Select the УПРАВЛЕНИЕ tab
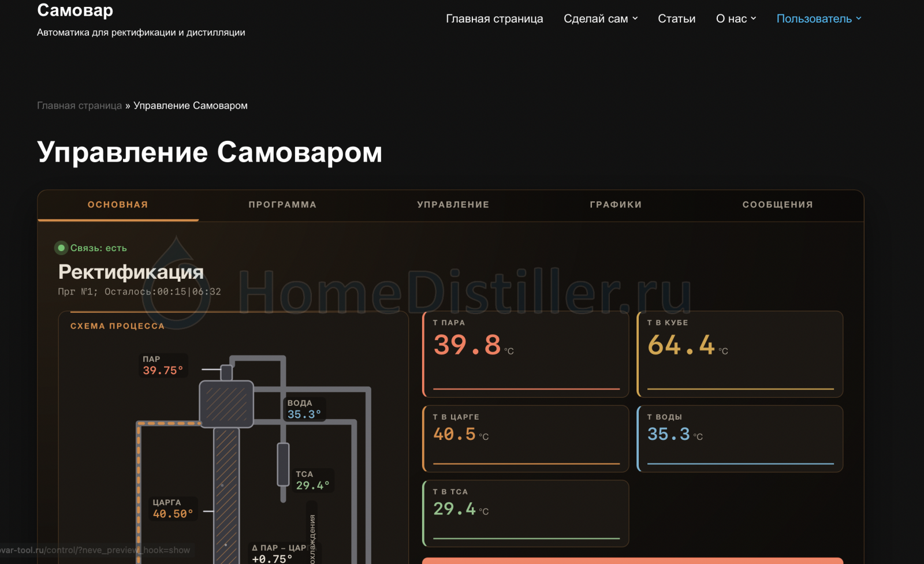The width and height of the screenshot is (924, 564). click(453, 205)
